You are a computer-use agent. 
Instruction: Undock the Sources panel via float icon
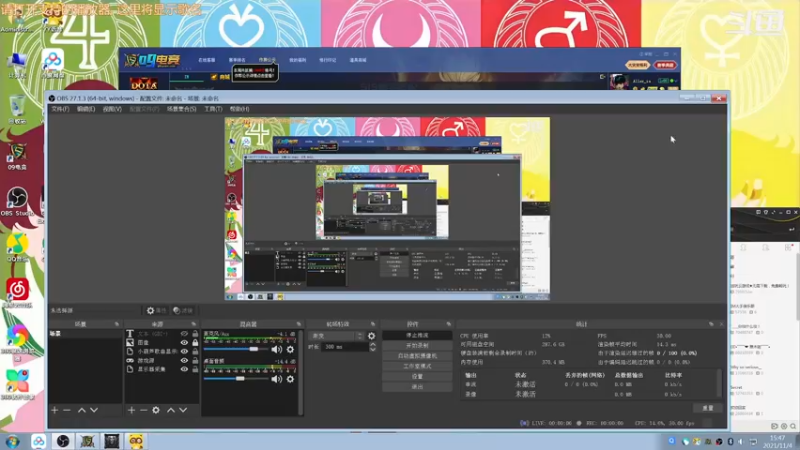click(193, 324)
